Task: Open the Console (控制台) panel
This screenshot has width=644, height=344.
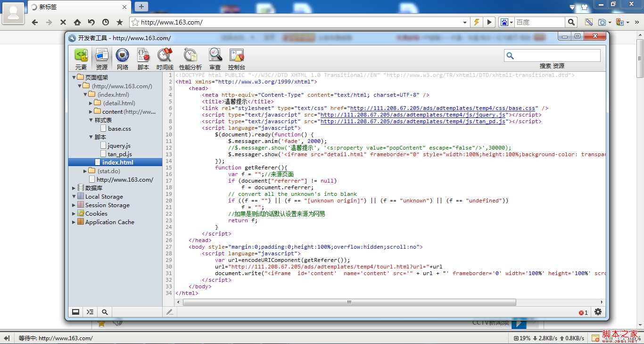Action: coord(236,59)
